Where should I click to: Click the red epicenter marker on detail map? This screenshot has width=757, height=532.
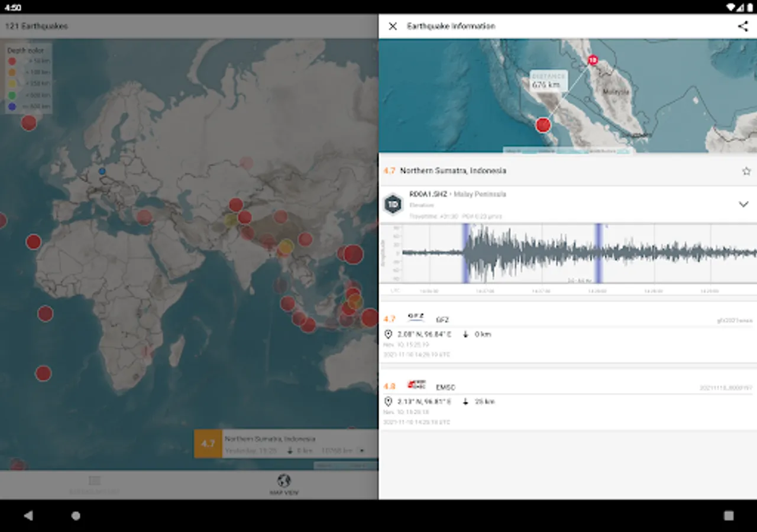[543, 125]
